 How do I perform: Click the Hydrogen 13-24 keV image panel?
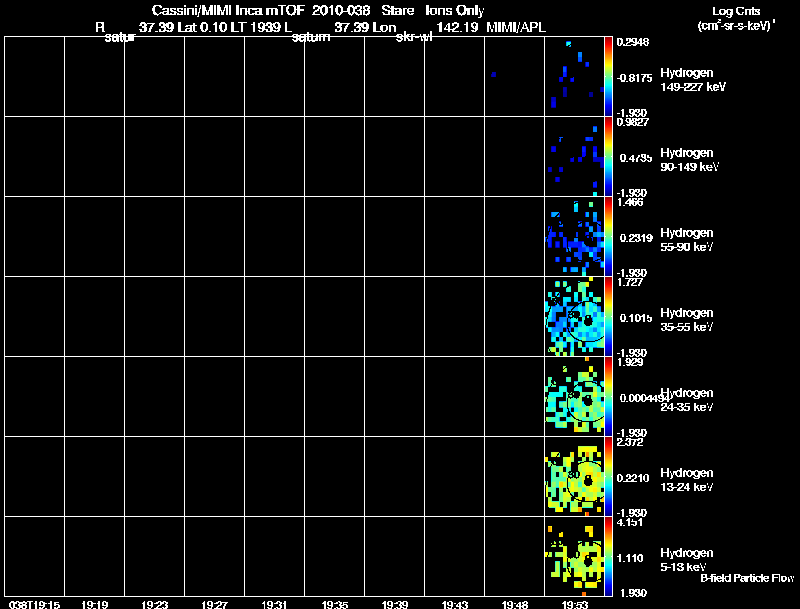pyautogui.click(x=574, y=477)
